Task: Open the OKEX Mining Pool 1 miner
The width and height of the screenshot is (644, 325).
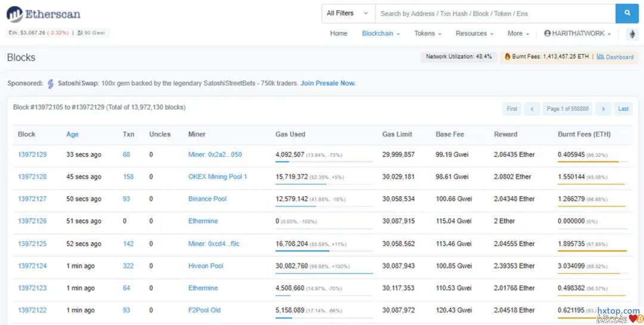Action: point(217,177)
